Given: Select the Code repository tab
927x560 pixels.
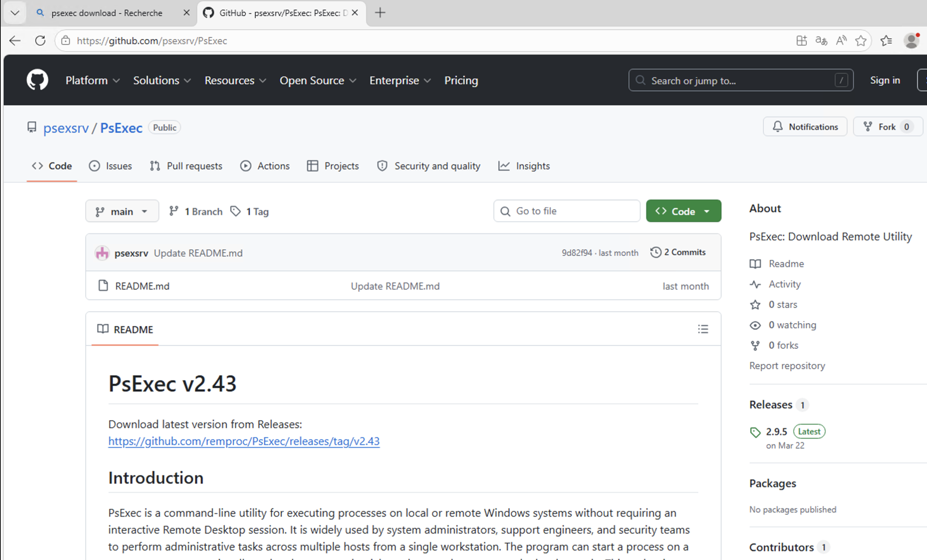Looking at the screenshot, I should (52, 166).
